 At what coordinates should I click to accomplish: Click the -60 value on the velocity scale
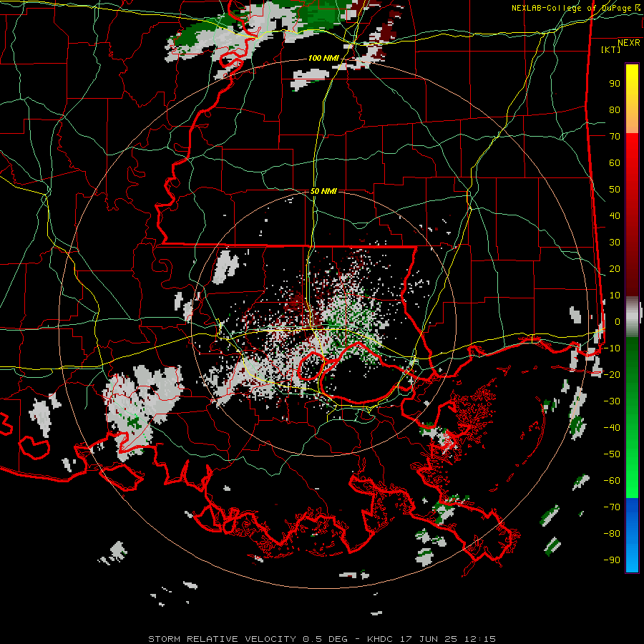point(612,481)
